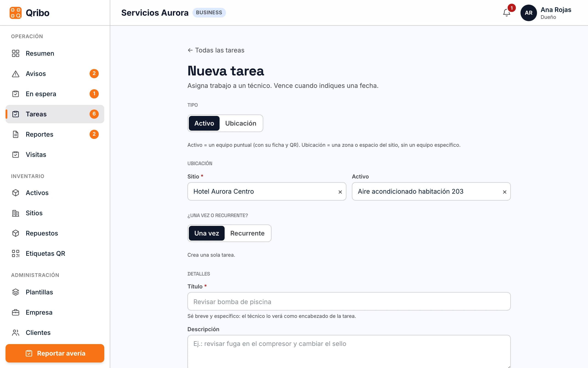Choose Una vez frequency
This screenshot has height=368, width=588.
206,233
